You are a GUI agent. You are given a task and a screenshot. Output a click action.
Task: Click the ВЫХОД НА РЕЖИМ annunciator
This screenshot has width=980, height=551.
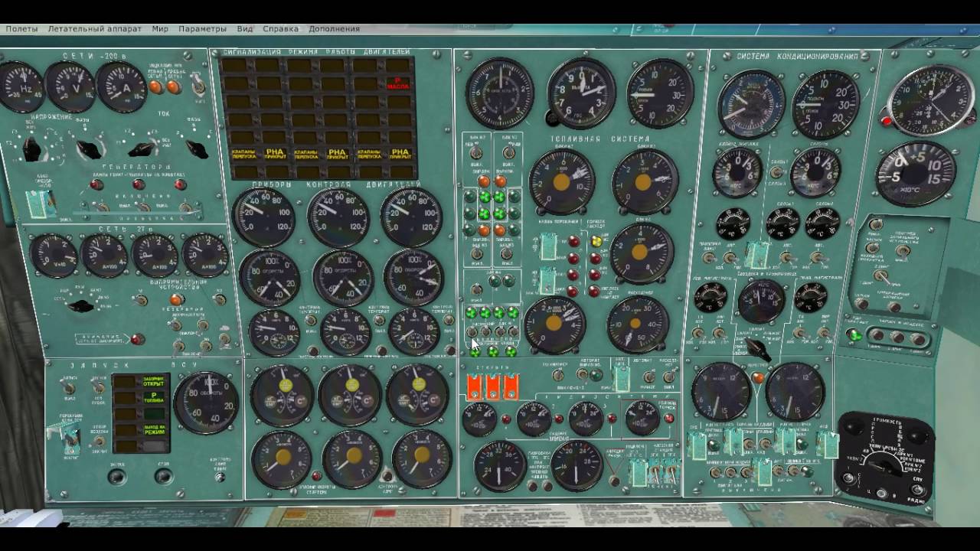(154, 429)
